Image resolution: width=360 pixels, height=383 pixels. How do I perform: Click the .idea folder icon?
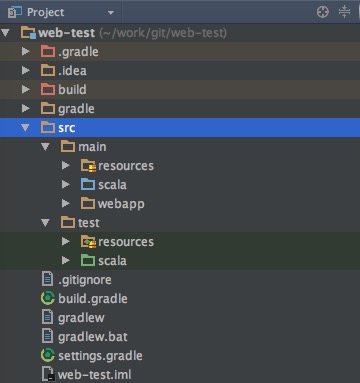[x=48, y=70]
